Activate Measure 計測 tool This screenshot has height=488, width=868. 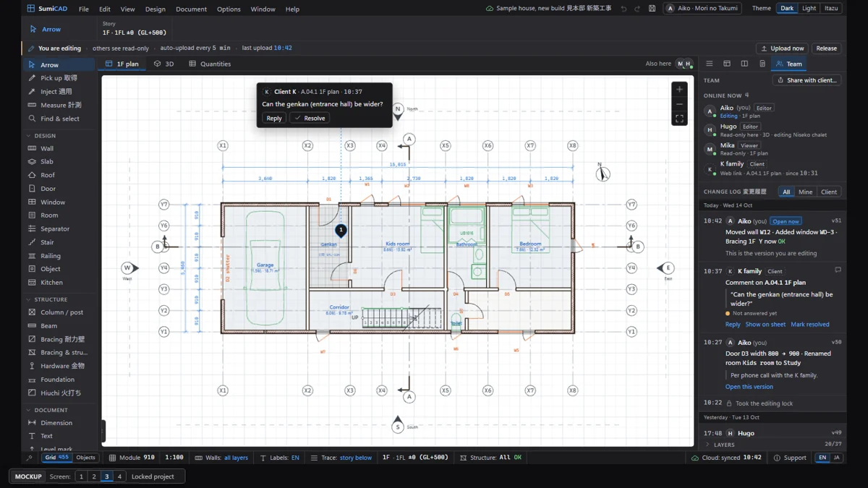pyautogui.click(x=59, y=105)
